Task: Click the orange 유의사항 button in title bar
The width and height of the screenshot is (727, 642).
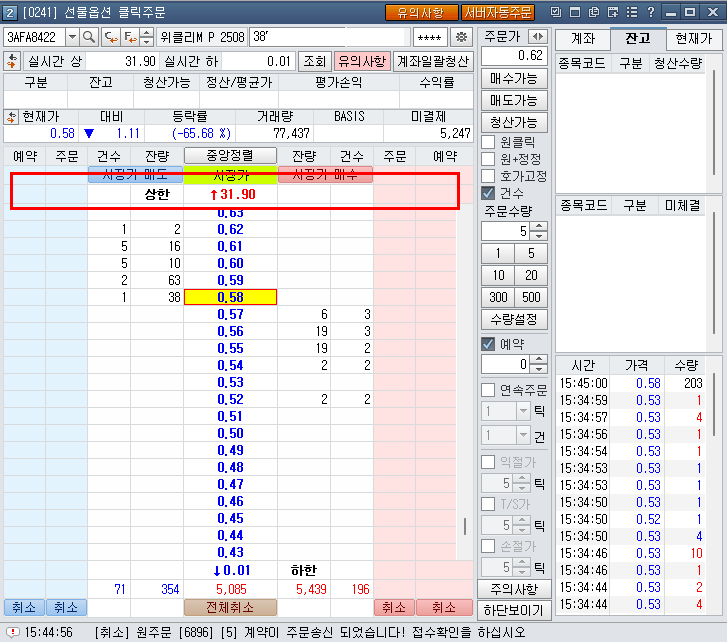Action: pyautogui.click(x=421, y=13)
